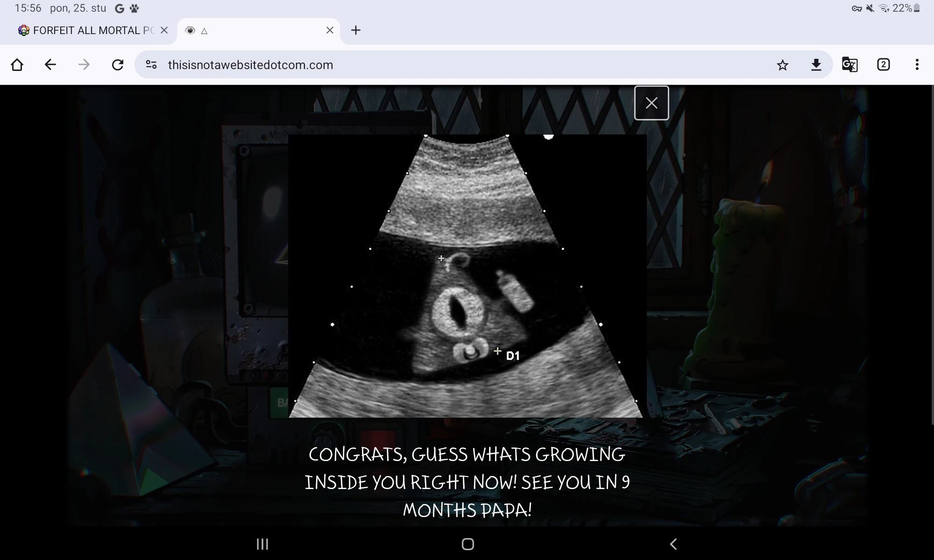Close the FORFEIT ALL MORTAL tab

pos(164,30)
